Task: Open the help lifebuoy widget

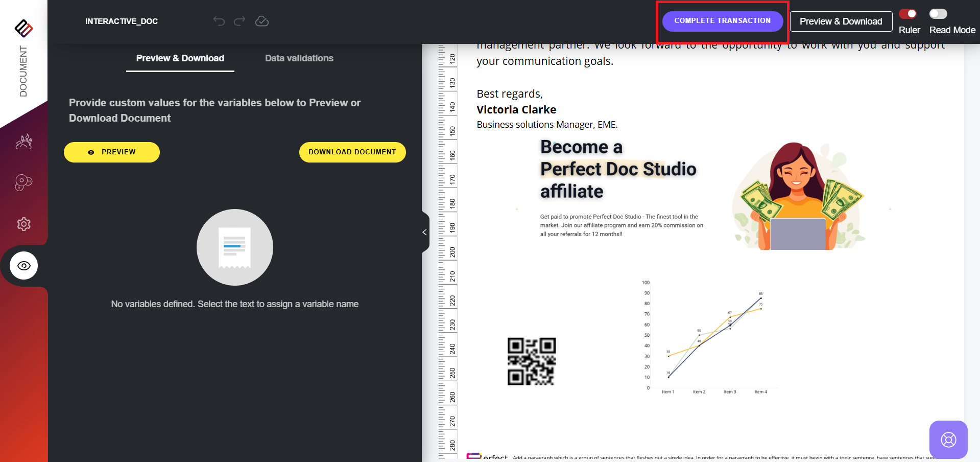Action: (x=948, y=440)
